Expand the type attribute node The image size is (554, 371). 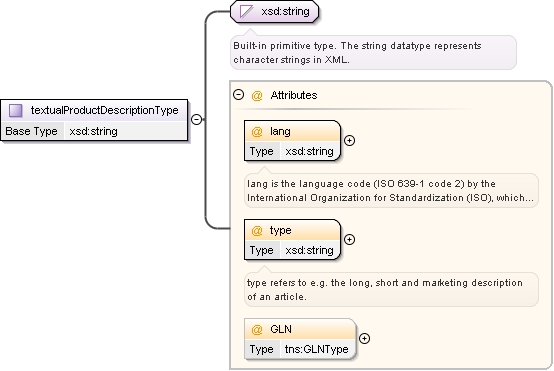pyautogui.click(x=349, y=240)
